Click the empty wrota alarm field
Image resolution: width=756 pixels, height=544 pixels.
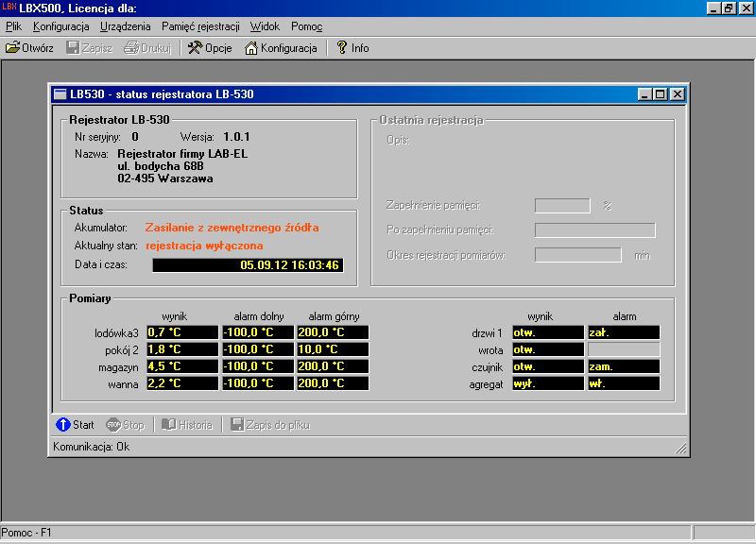click(624, 349)
